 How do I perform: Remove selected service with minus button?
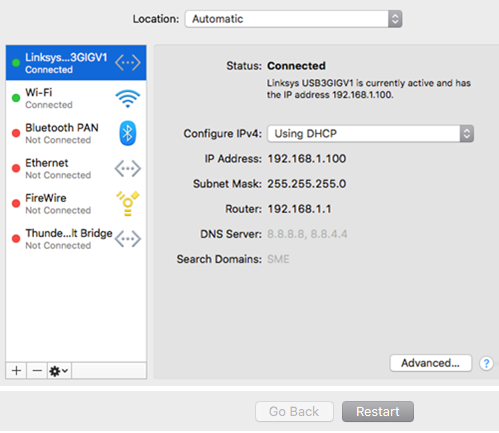37,371
